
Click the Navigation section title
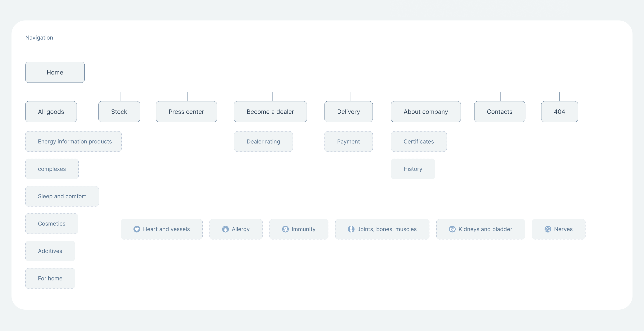39,38
